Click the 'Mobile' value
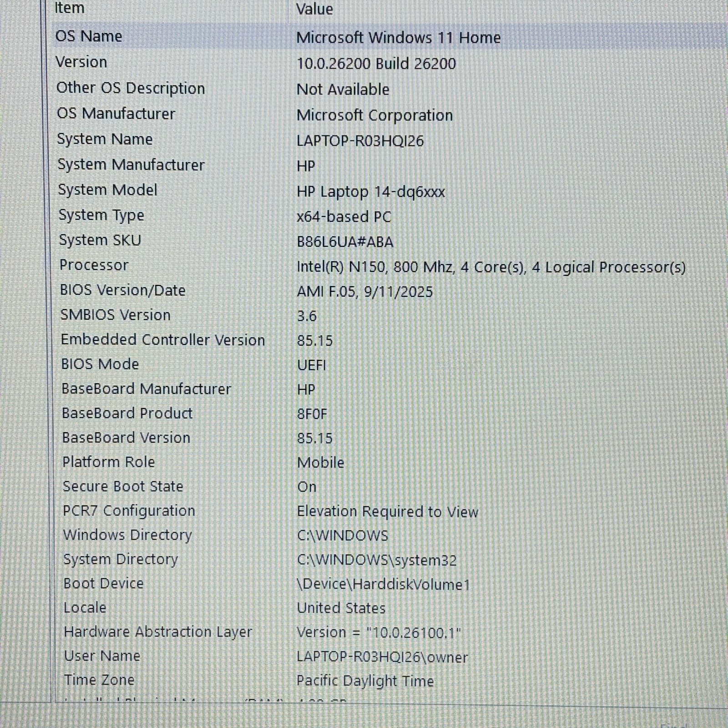Viewport: 728px width, 728px height. click(321, 462)
